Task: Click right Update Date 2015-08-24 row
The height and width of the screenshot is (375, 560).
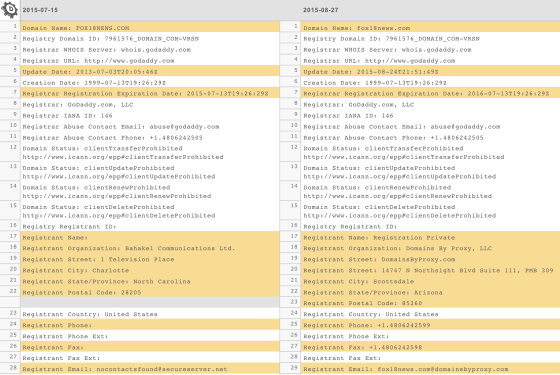Action: click(x=431, y=71)
